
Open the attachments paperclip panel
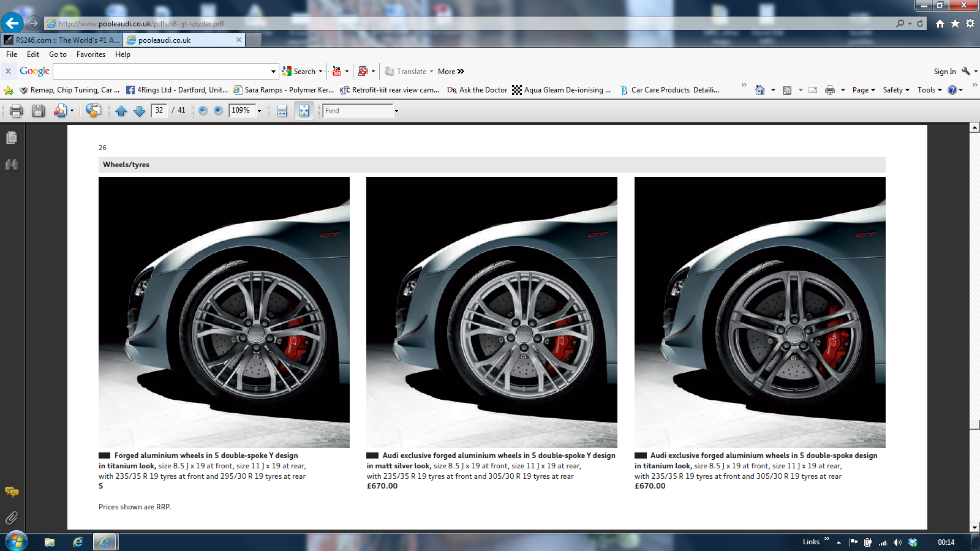[12, 518]
